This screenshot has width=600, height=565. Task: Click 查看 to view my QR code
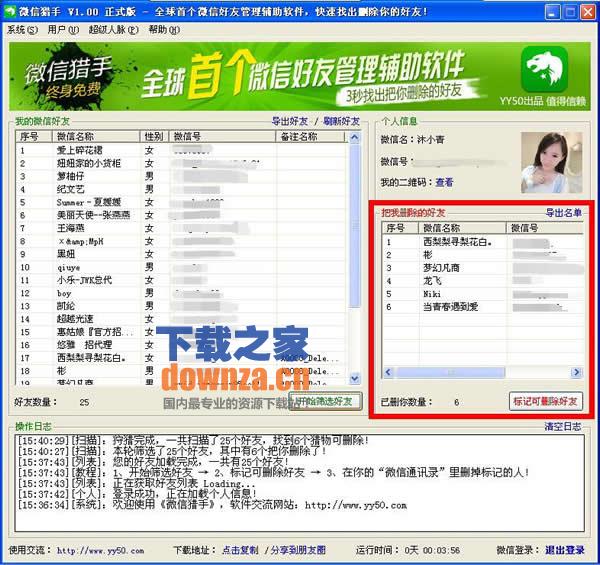coord(444,182)
